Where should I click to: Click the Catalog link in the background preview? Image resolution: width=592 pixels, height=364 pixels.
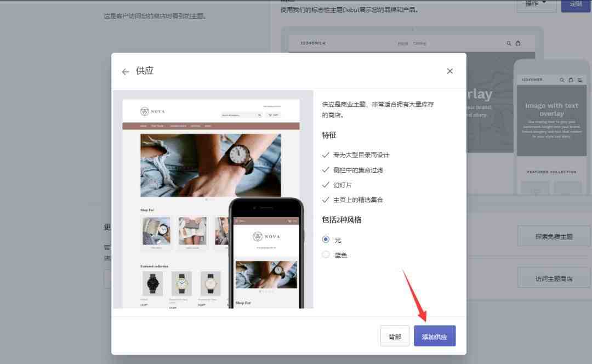click(x=419, y=43)
